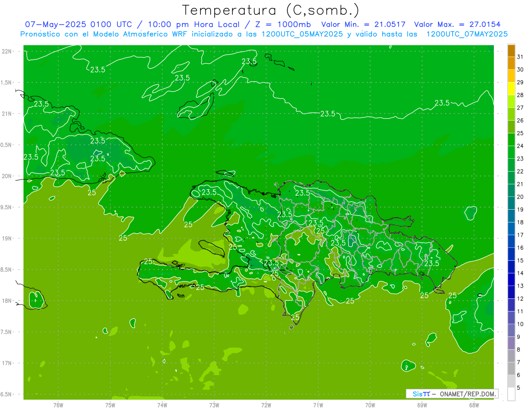Click the legend value '14'
532x411 pixels.
pos(520,273)
